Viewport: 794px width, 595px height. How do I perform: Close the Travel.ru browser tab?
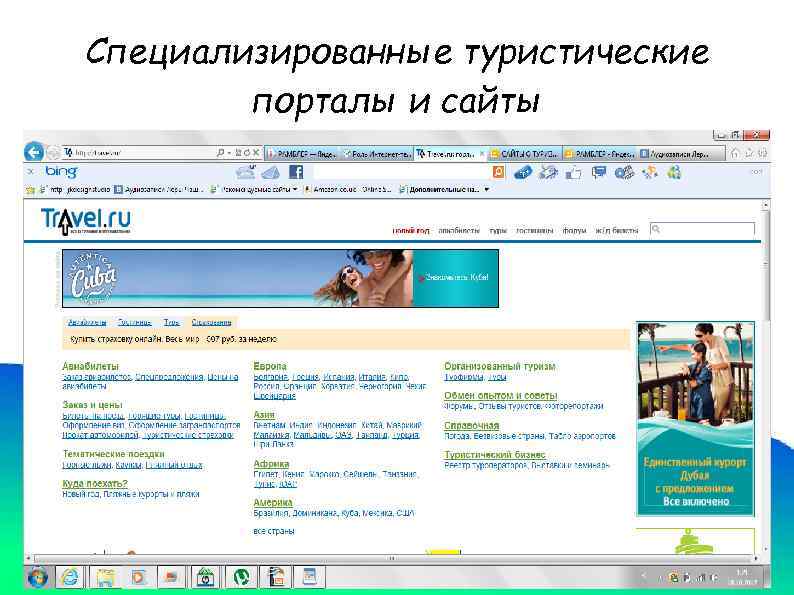[482, 153]
